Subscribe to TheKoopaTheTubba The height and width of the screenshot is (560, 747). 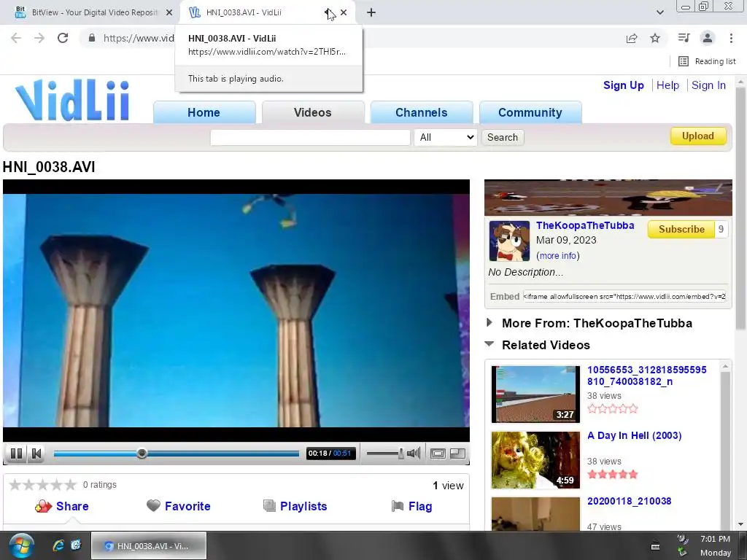(x=681, y=229)
